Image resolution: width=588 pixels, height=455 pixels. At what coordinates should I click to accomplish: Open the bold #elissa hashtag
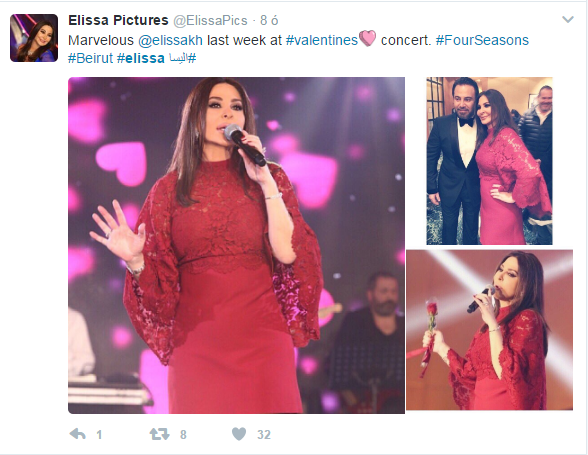(x=141, y=58)
